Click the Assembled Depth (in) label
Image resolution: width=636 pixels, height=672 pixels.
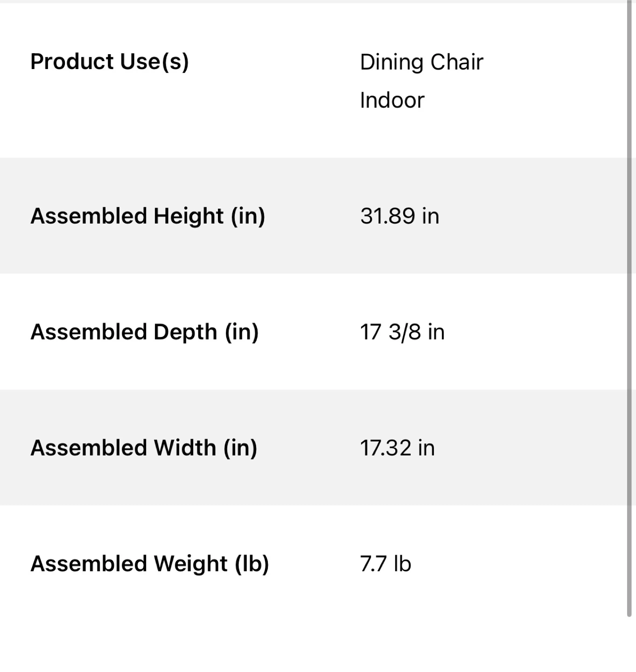tap(144, 332)
